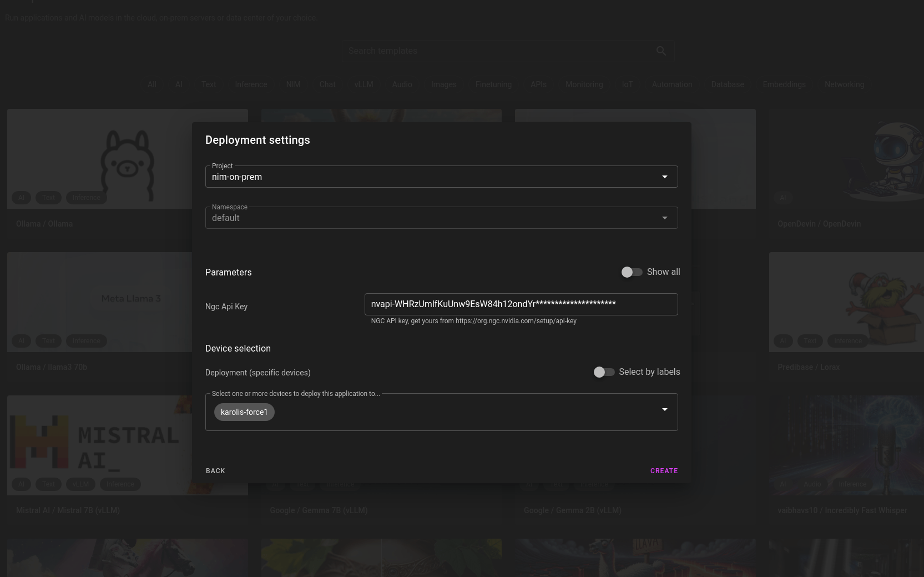
Task: Switch to the Finetuning tab
Action: tap(493, 84)
